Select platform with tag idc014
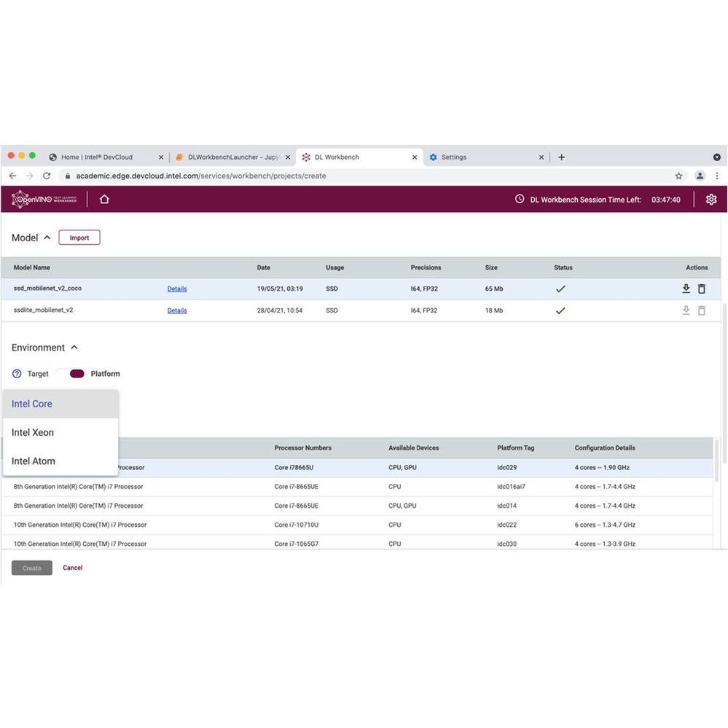Viewport: 728px width, 728px height. pos(357,506)
